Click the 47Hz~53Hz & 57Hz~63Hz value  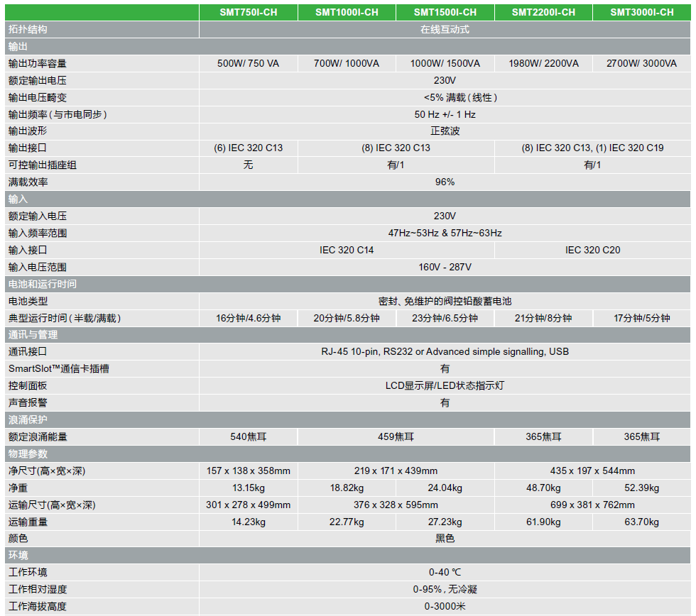click(x=445, y=233)
